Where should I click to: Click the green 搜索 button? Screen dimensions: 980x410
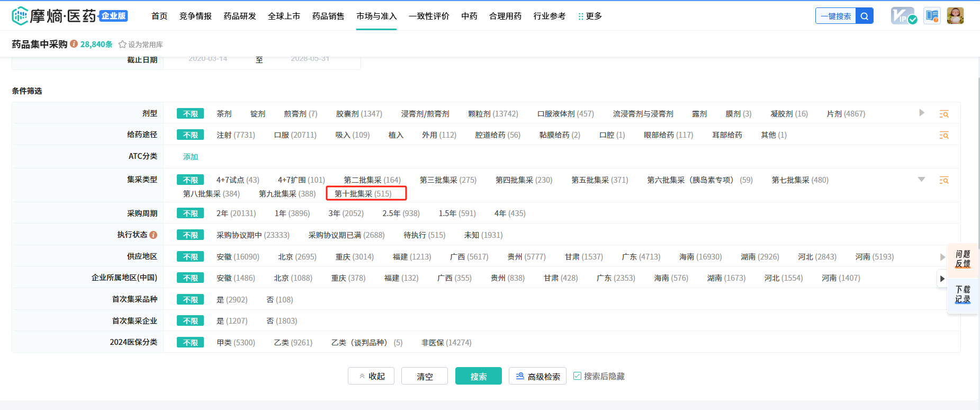tap(478, 376)
